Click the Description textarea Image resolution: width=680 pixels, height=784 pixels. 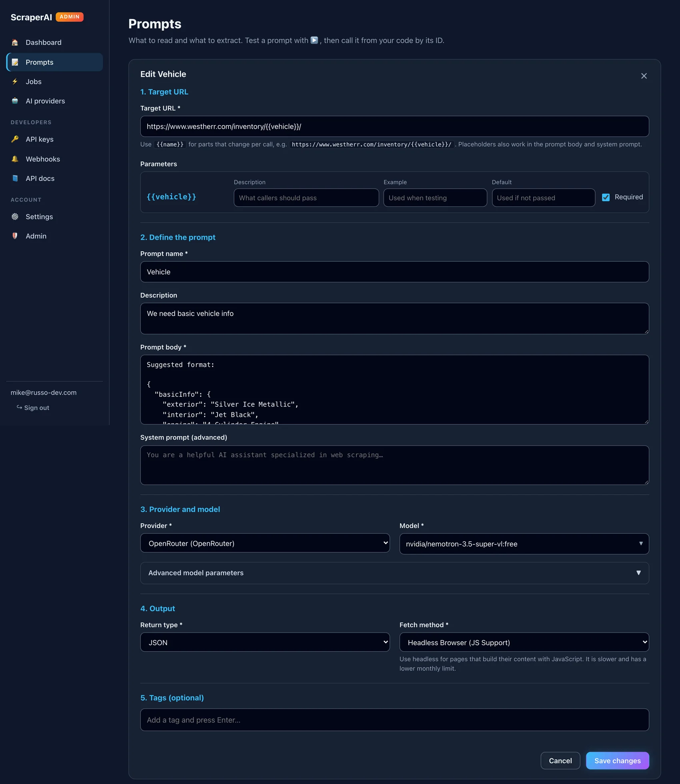click(x=394, y=318)
